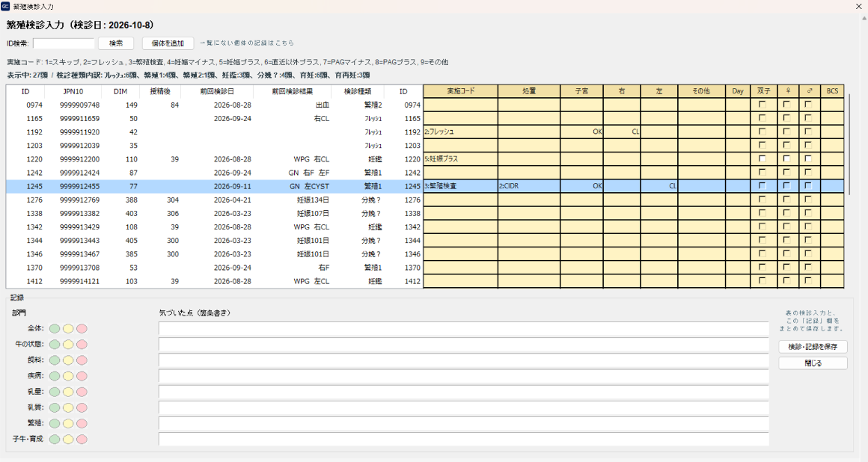Click the app icon in the title bar
868x462 pixels.
(5, 6)
